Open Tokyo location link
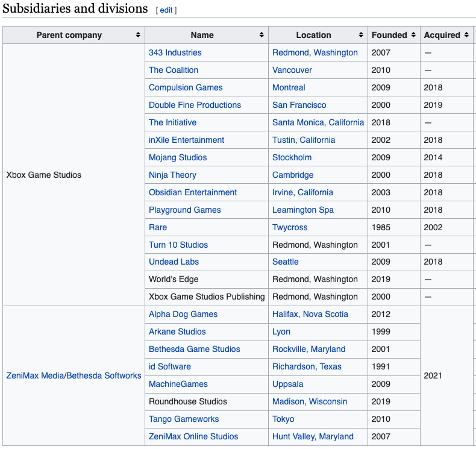Screen dimensions: 476x449 [x=283, y=419]
